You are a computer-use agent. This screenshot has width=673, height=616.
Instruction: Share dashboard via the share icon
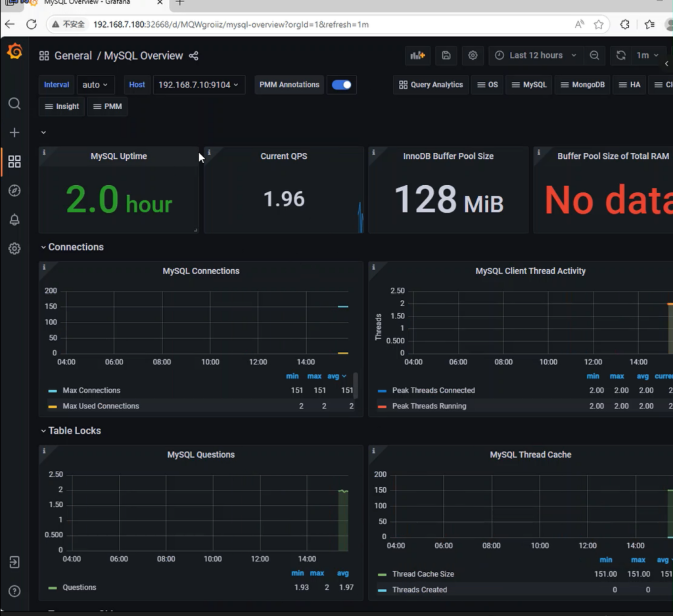193,56
